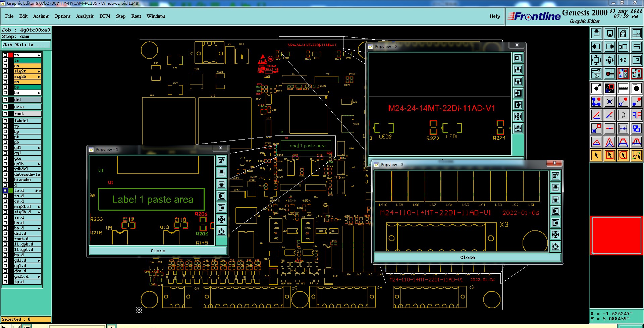Image resolution: width=644 pixels, height=328 pixels.
Task: Click the circular rotate arrow icon
Action: point(623,115)
